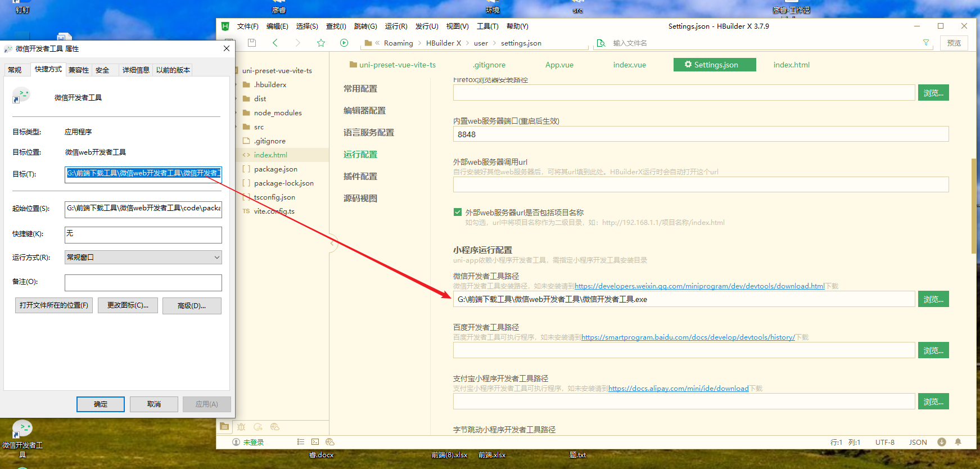The image size is (980, 469).
Task: Select vite.config.ts in the project tree
Action: (274, 211)
